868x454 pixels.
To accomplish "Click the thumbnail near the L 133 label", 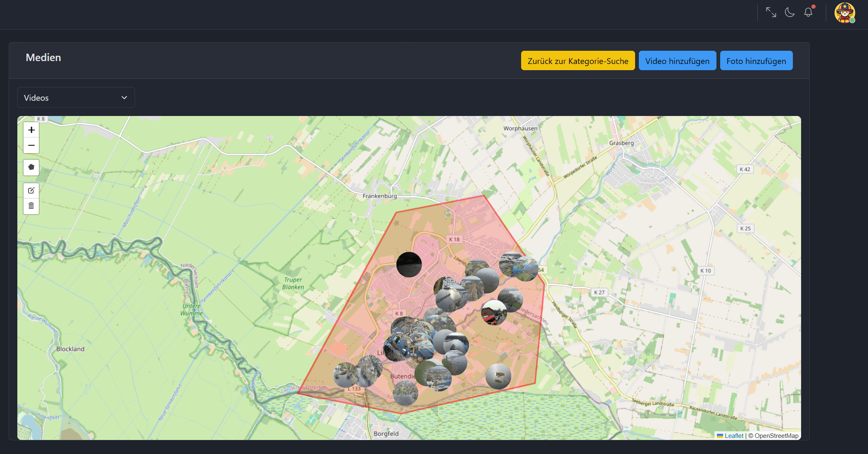I will pos(346,375).
